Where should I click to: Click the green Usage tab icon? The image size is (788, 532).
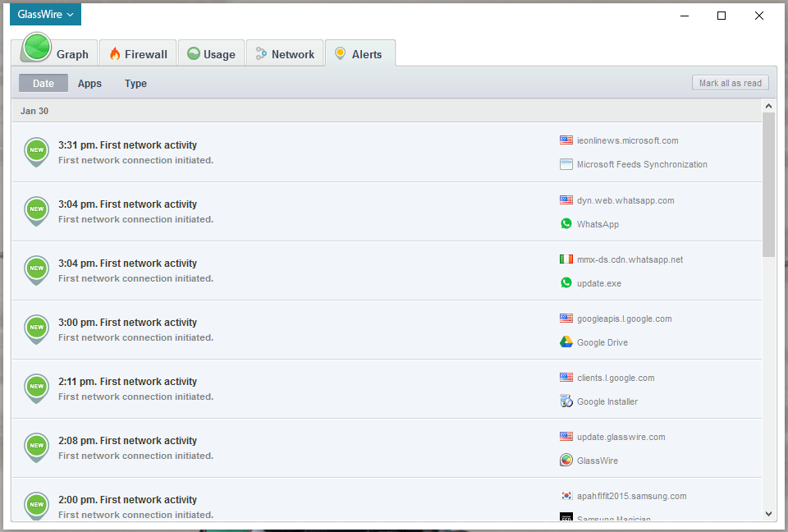[x=194, y=53]
